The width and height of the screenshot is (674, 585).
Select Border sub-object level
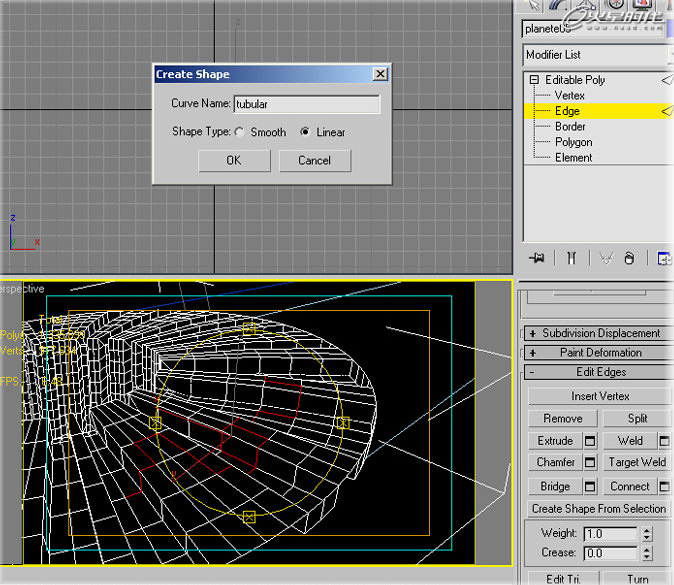(570, 126)
